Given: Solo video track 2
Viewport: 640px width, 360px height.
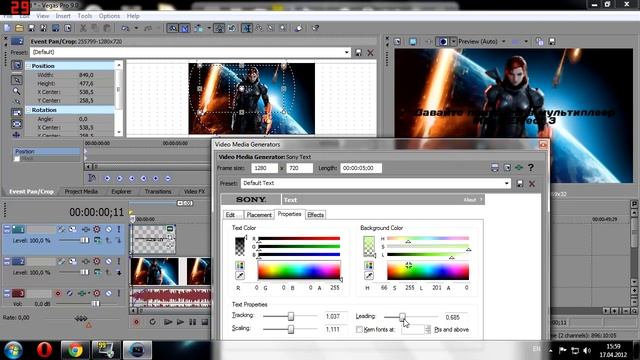Looking at the screenshot, I should [119, 261].
